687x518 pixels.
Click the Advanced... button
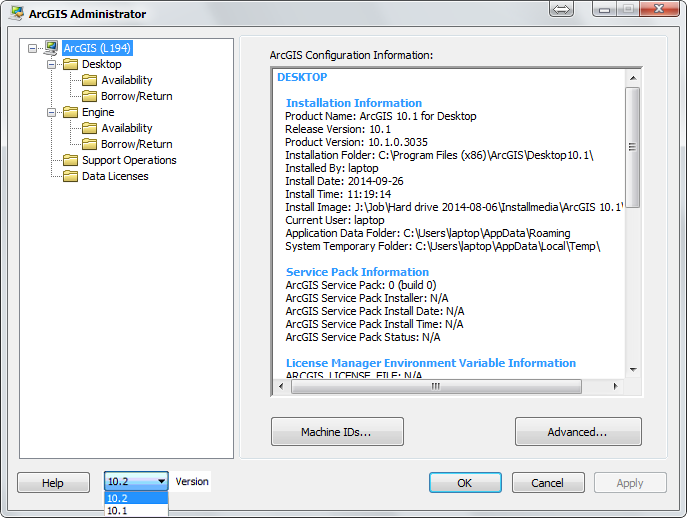pyautogui.click(x=577, y=432)
